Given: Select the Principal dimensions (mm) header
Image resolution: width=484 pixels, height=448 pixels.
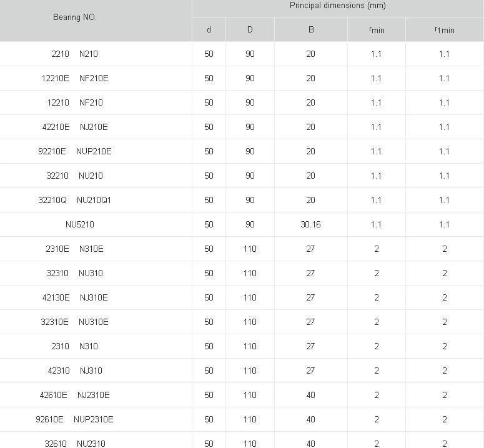Looking at the screenshot, I should pyautogui.click(x=337, y=6).
